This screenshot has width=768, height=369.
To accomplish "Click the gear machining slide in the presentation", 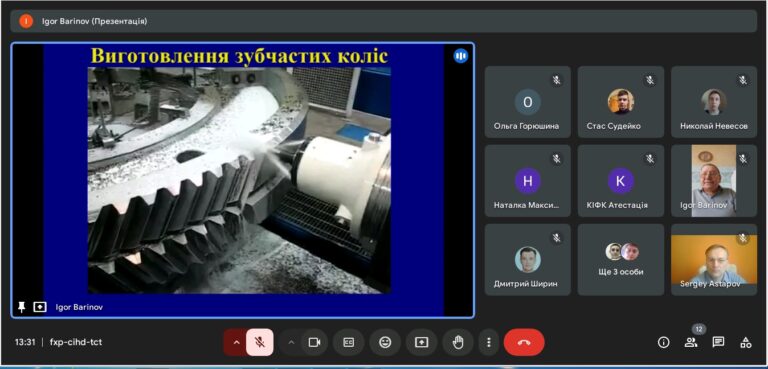I will [239, 180].
